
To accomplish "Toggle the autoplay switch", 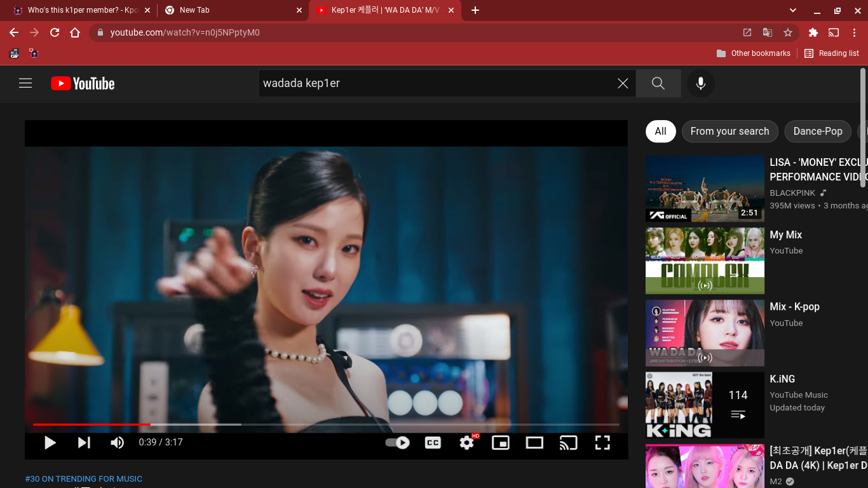I will coord(398,442).
